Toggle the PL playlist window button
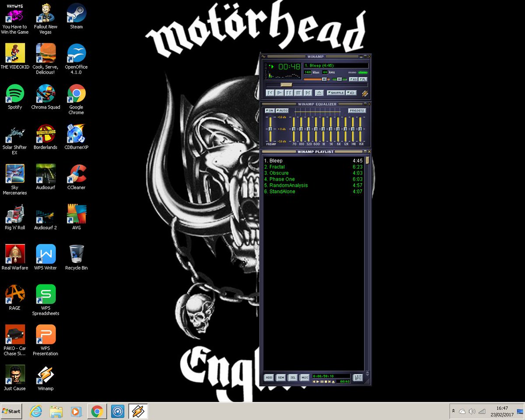Image resolution: width=525 pixels, height=420 pixels. point(363,79)
